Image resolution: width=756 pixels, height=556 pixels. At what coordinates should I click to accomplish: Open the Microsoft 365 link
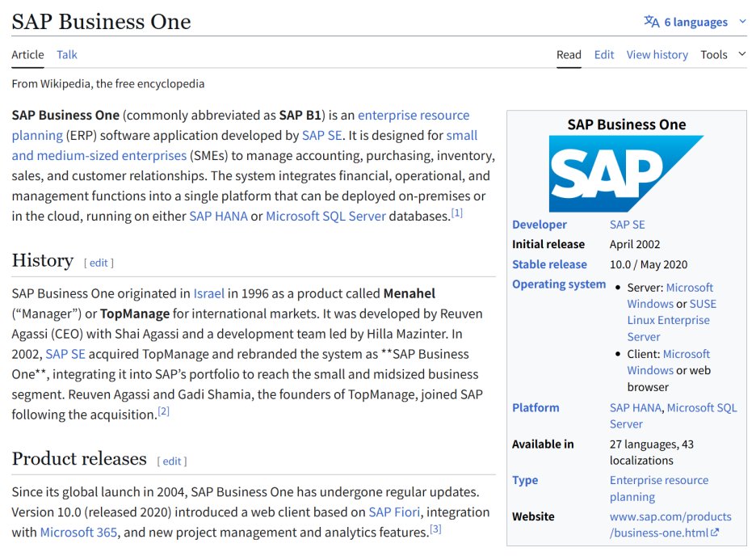(x=78, y=533)
